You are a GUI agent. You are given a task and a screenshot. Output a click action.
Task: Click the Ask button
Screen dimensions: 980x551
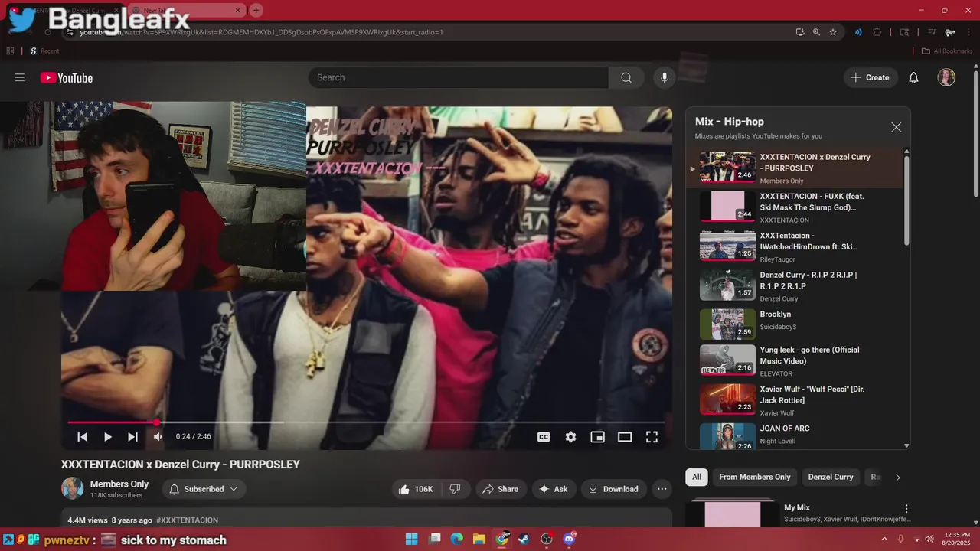(x=554, y=489)
